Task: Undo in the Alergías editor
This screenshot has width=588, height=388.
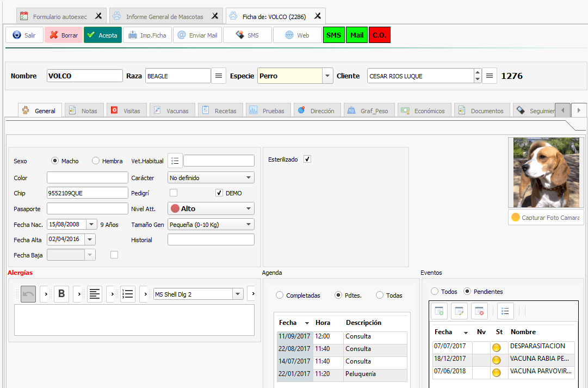Action: point(28,294)
